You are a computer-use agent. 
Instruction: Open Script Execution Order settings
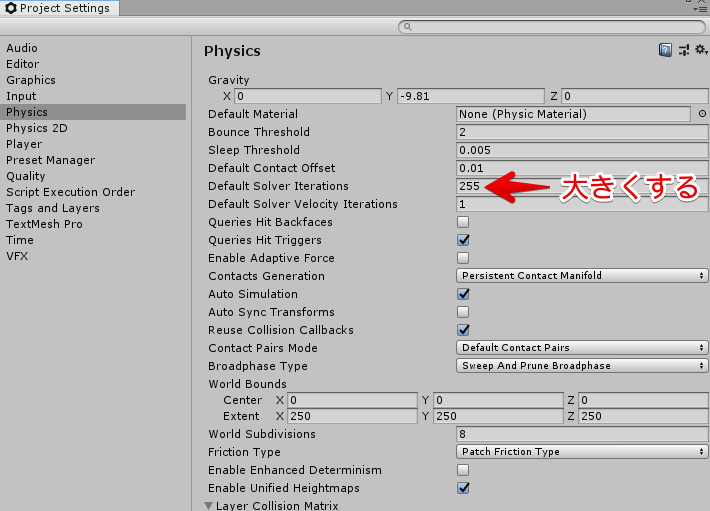(x=93, y=192)
